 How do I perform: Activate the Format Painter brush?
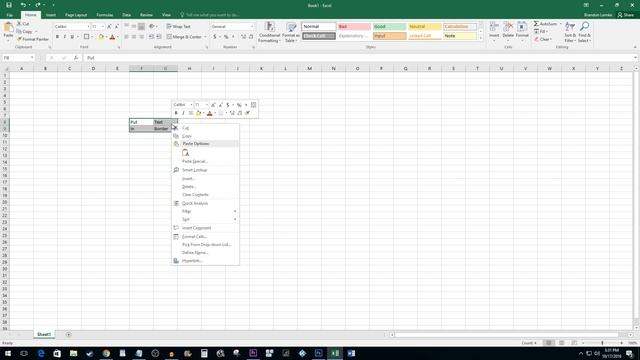coord(33,39)
